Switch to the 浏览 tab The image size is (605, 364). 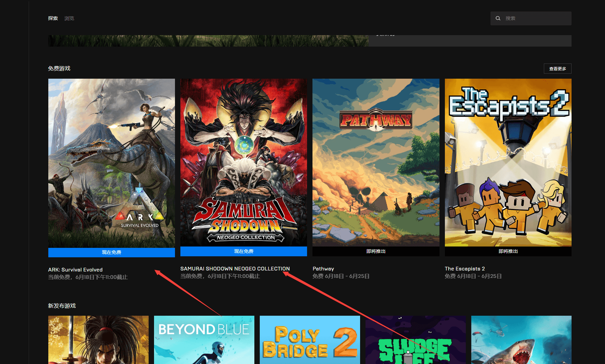tap(69, 18)
